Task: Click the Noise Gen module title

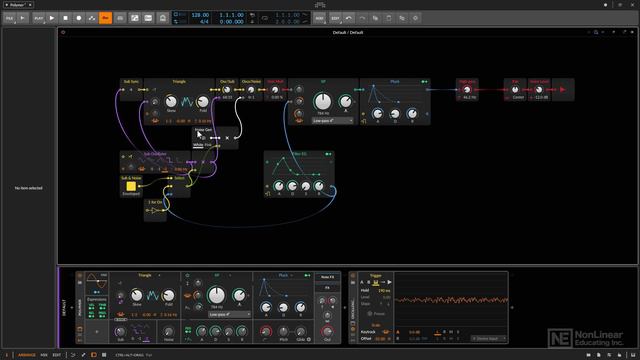Action: point(203,130)
